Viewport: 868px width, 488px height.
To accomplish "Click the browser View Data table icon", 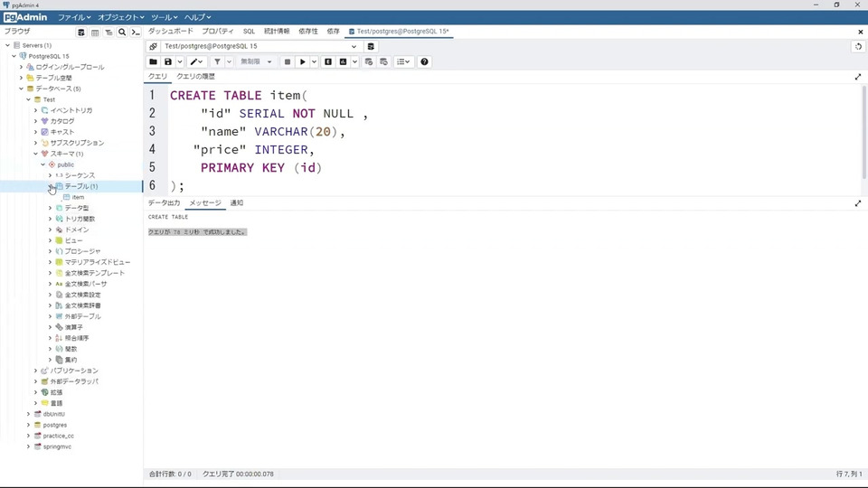I will [95, 33].
